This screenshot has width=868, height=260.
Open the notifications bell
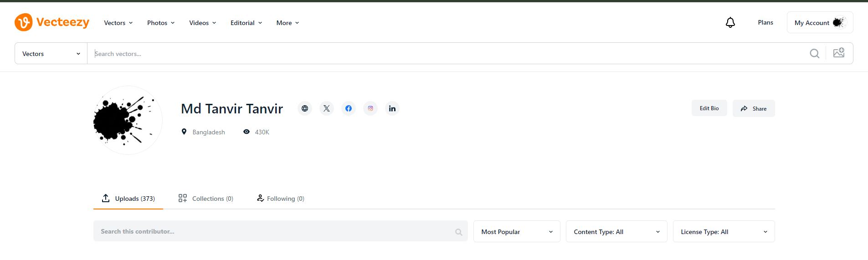click(730, 22)
